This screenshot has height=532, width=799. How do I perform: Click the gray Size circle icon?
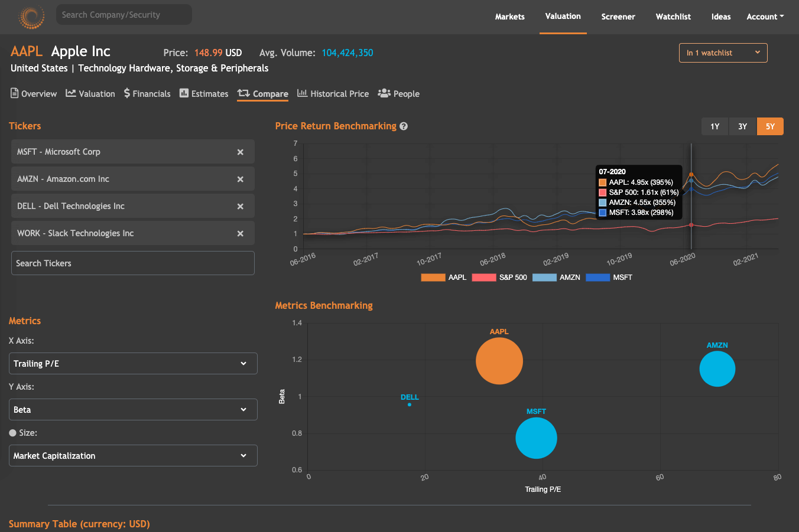tap(12, 433)
